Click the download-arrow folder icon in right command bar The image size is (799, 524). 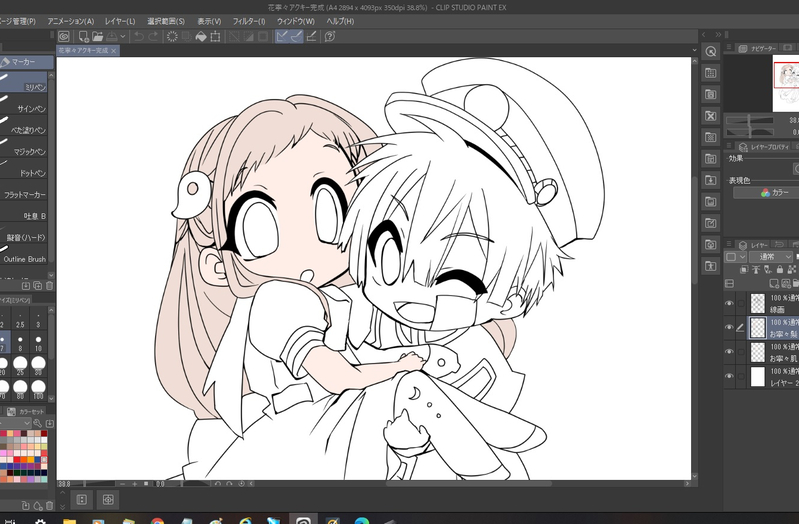click(x=711, y=180)
